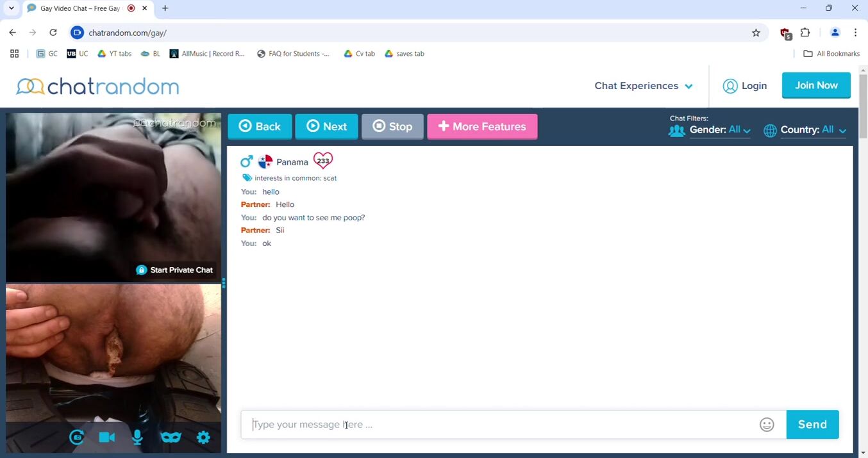The height and width of the screenshot is (458, 868).
Task: Click the heart icon showing 233
Action: coord(323,161)
